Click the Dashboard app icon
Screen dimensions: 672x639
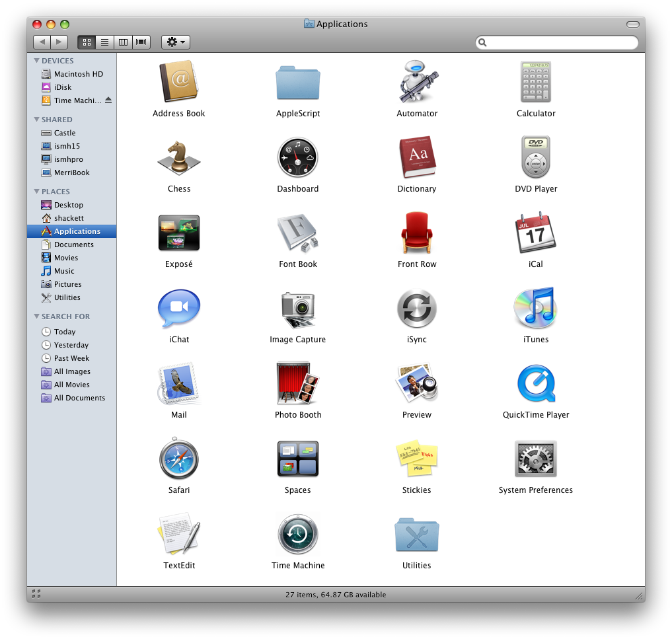pyautogui.click(x=297, y=158)
